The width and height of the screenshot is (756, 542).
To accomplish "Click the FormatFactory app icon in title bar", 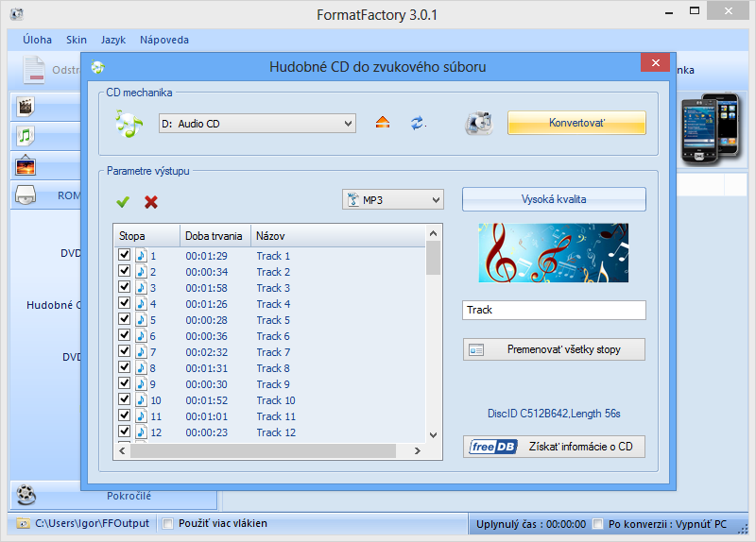I will point(17,13).
